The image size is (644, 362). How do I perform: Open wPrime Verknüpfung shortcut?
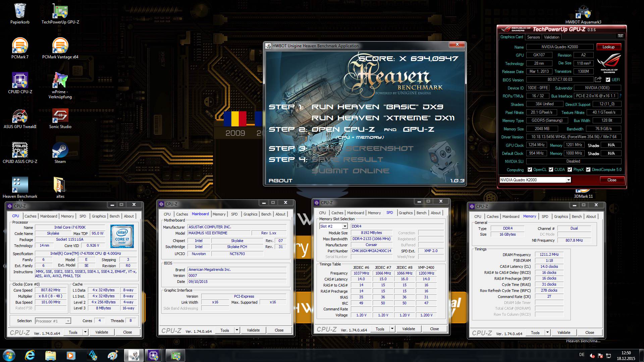point(60,85)
